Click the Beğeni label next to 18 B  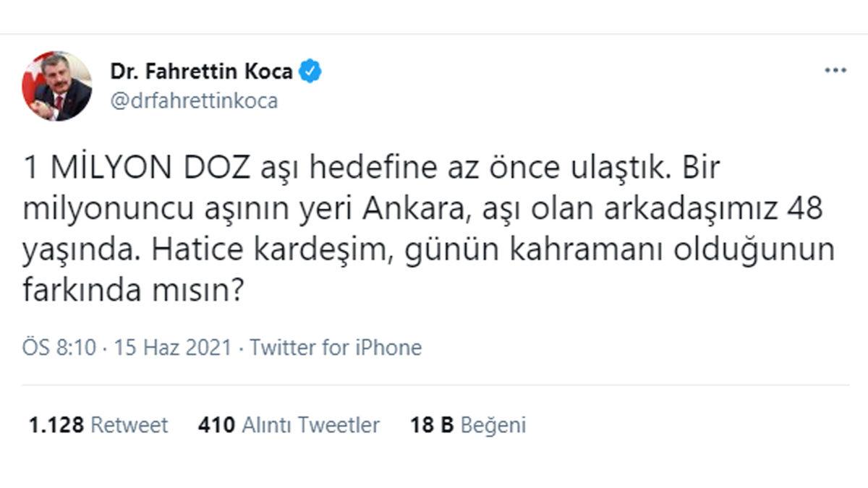(495, 425)
